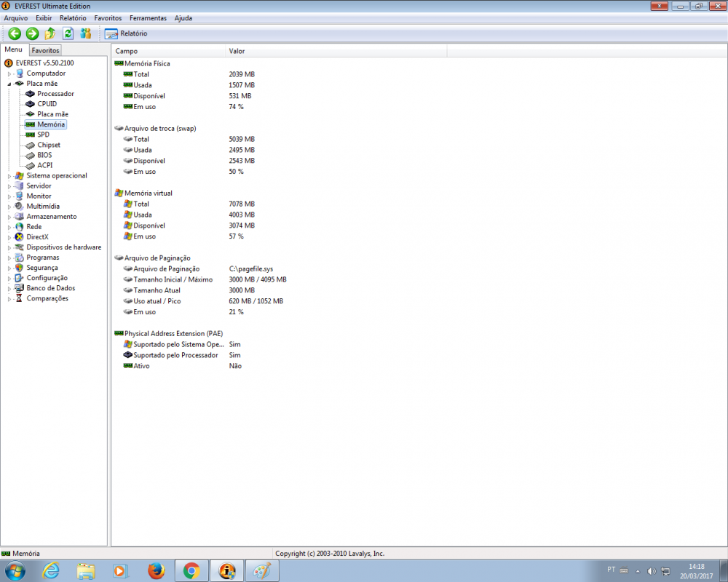Open Firefox from the taskbar
The image size is (728, 582).
[156, 571]
